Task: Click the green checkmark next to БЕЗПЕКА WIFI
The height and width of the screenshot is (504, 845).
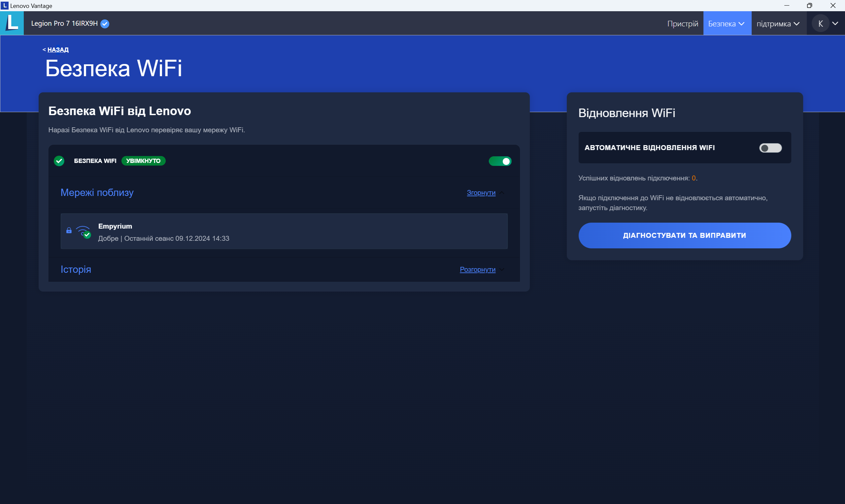Action: click(59, 161)
